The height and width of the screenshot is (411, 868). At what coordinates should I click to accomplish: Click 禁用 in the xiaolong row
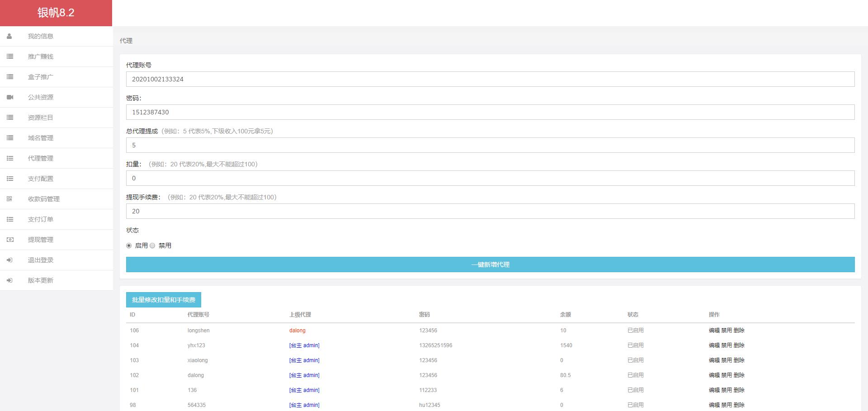(726, 360)
